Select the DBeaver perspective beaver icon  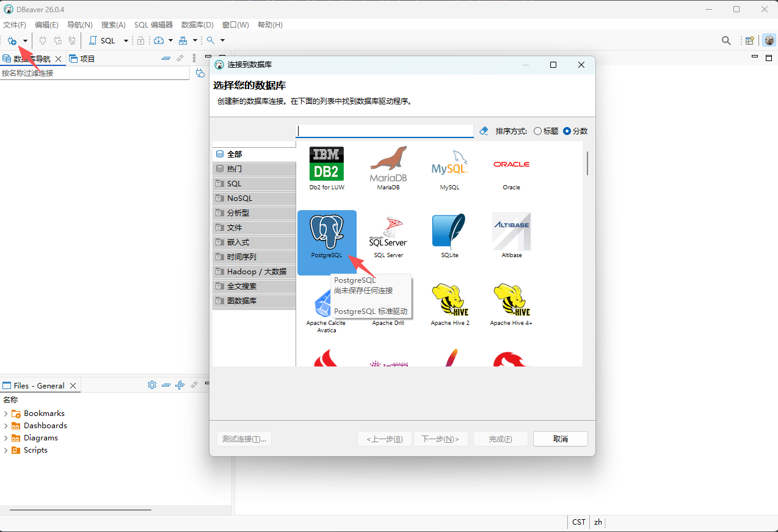[x=769, y=41]
